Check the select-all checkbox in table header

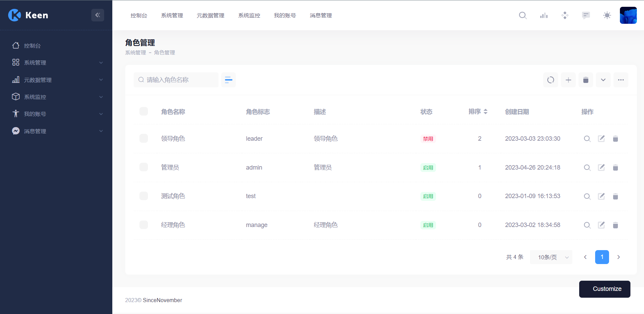pos(144,111)
